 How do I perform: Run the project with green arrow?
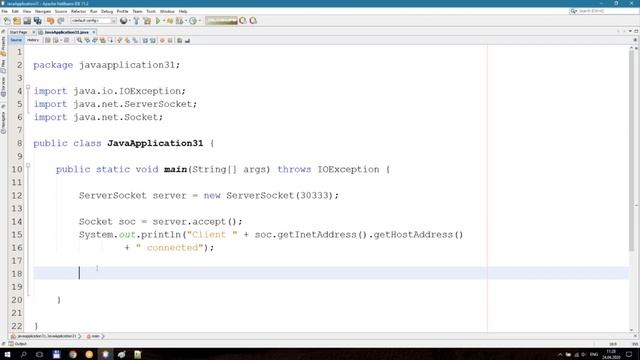158,20
